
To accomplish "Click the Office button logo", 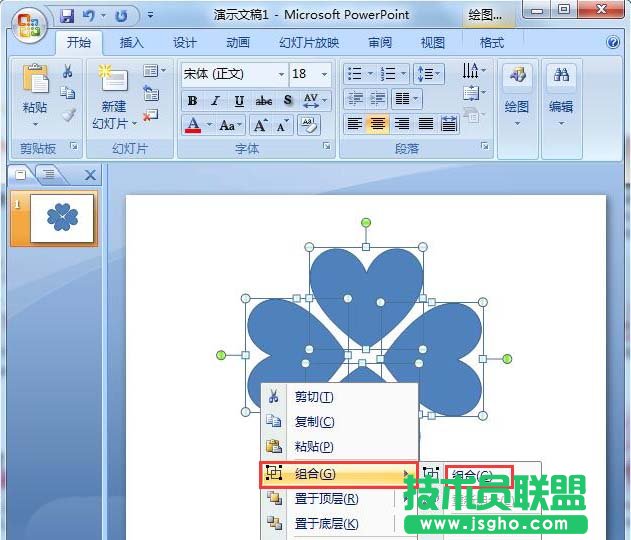I will click(x=29, y=25).
